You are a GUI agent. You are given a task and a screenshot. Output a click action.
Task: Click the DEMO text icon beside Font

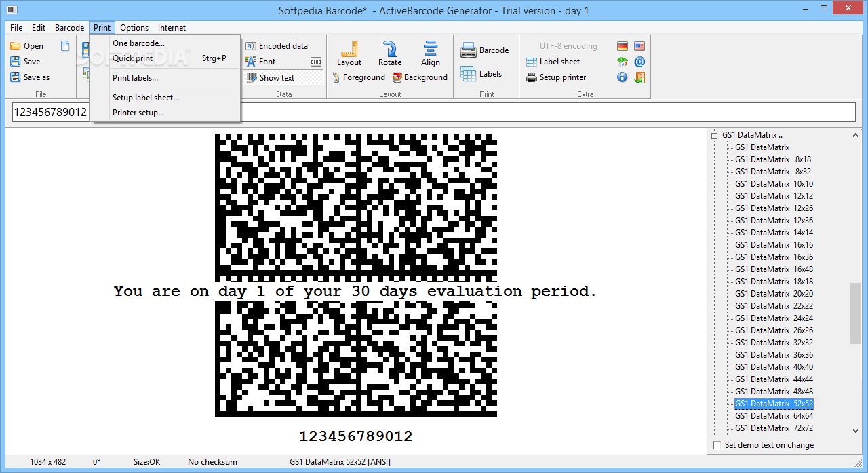point(316,62)
